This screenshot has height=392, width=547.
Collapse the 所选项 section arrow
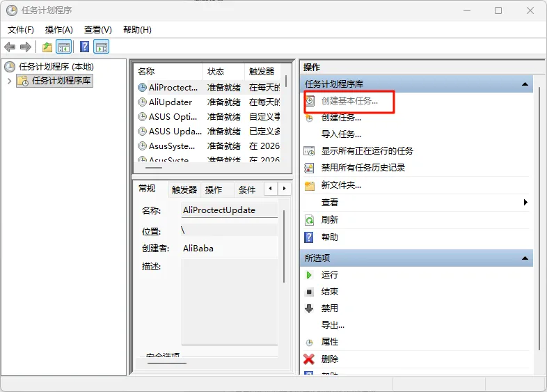click(525, 258)
